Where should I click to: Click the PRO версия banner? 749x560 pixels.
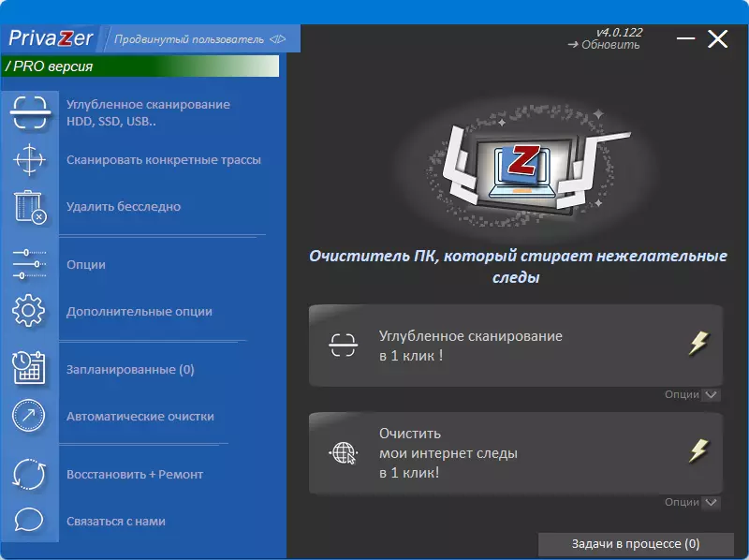(140, 66)
